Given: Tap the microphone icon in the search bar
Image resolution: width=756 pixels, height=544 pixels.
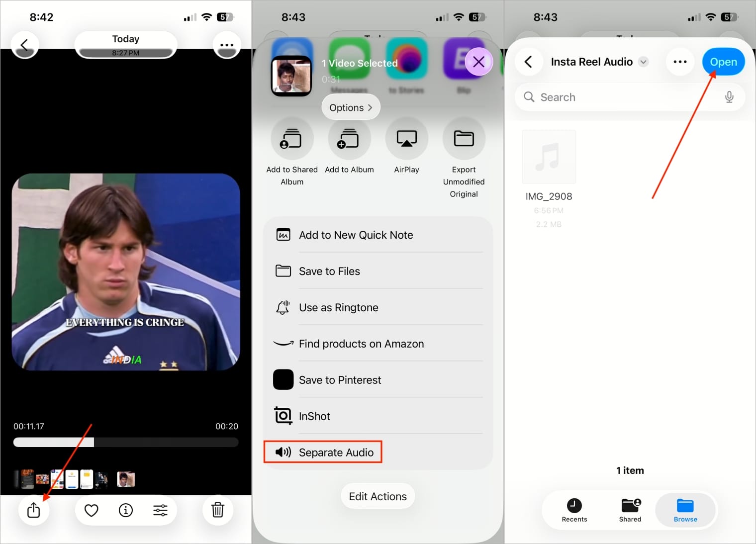Looking at the screenshot, I should (x=729, y=97).
